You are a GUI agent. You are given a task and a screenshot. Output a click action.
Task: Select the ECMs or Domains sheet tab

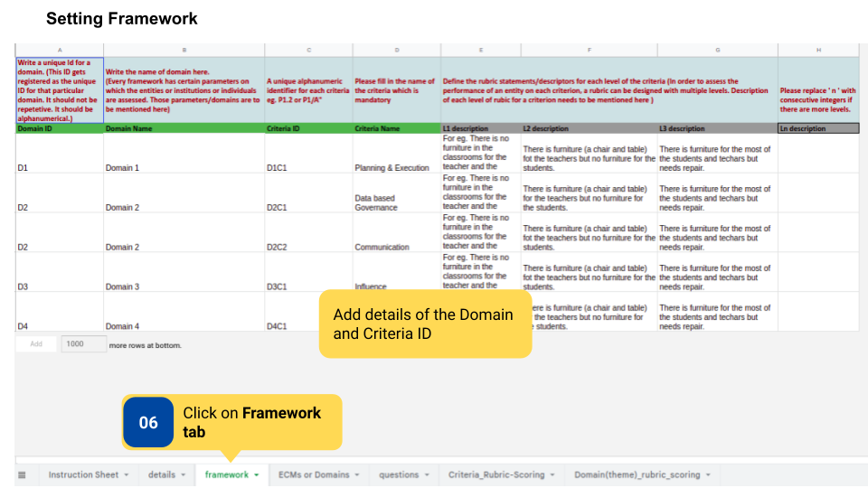tap(313, 474)
